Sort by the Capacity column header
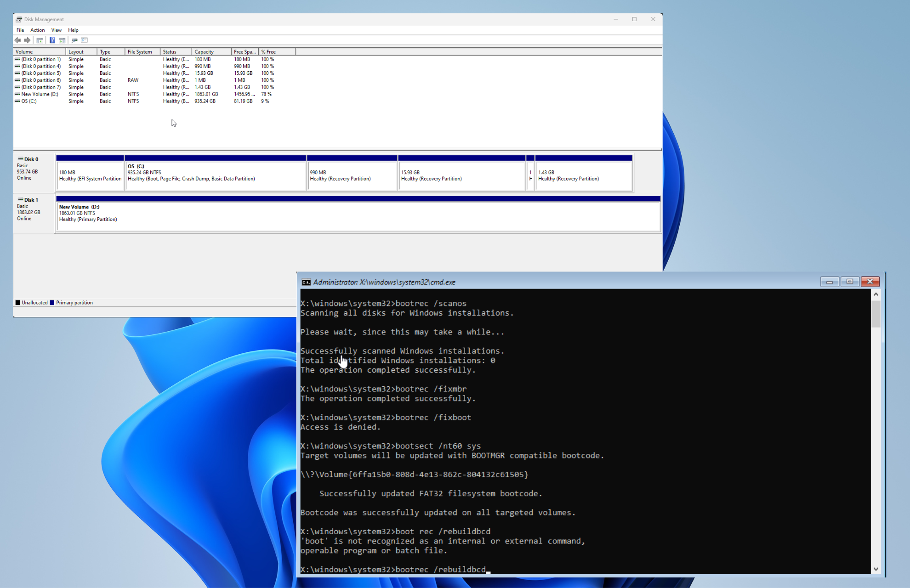The height and width of the screenshot is (588, 910). (x=204, y=52)
